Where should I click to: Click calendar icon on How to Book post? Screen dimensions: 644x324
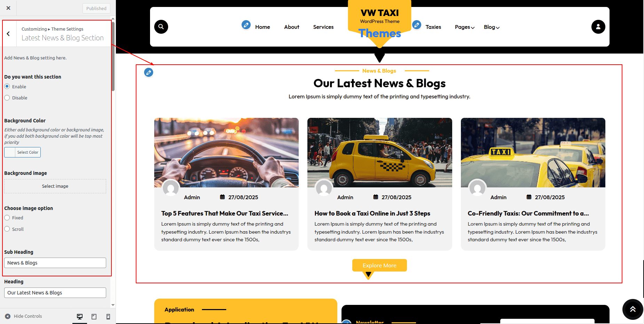376,197
